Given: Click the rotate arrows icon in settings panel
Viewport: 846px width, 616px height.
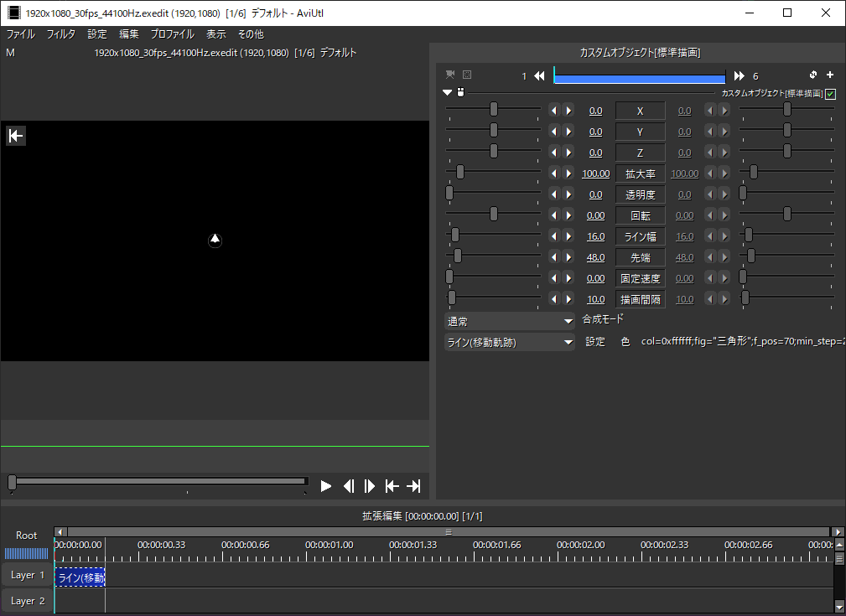Looking at the screenshot, I should (812, 75).
